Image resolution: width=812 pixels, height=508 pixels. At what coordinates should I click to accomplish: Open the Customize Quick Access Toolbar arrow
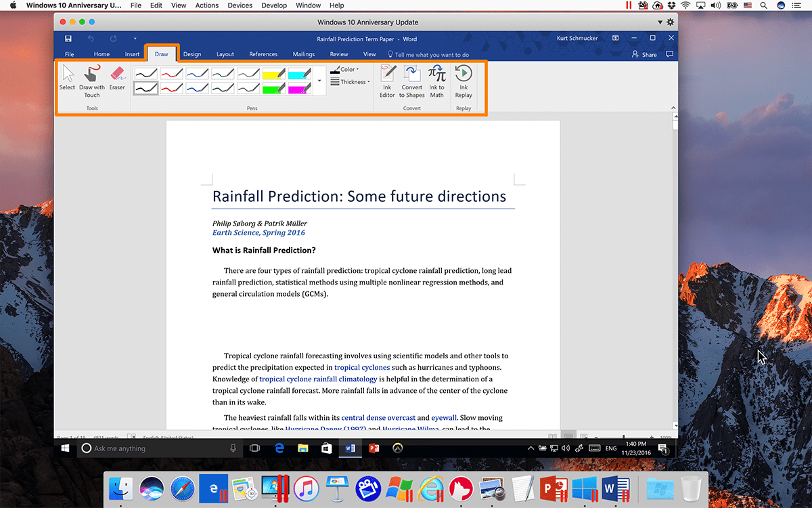coord(135,39)
